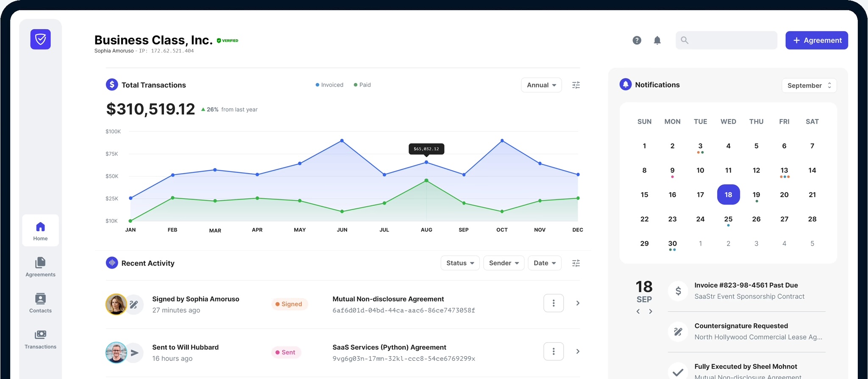Open Countersignature Requested notification
The height and width of the screenshot is (379, 868).
[x=746, y=332]
